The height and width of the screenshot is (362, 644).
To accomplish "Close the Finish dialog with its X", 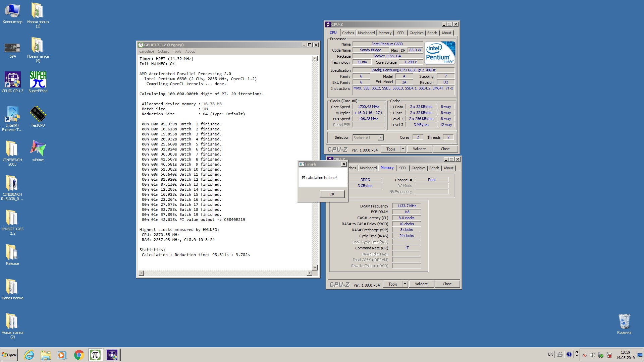I will pos(344,164).
